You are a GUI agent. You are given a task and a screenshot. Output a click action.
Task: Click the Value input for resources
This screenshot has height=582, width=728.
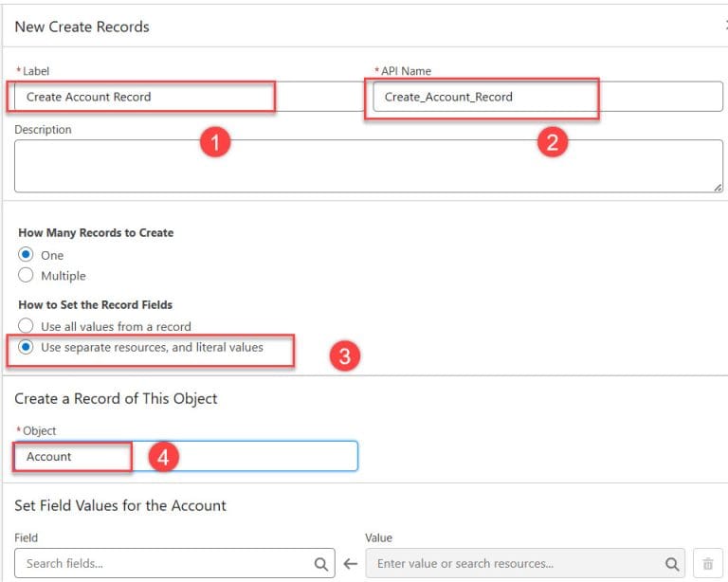coord(525,563)
